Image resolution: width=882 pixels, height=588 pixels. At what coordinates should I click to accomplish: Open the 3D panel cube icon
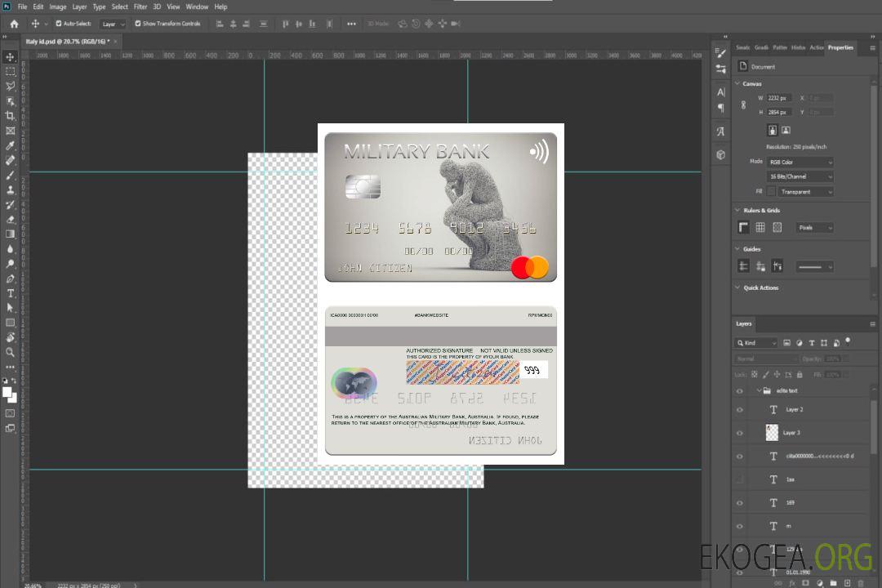(720, 154)
